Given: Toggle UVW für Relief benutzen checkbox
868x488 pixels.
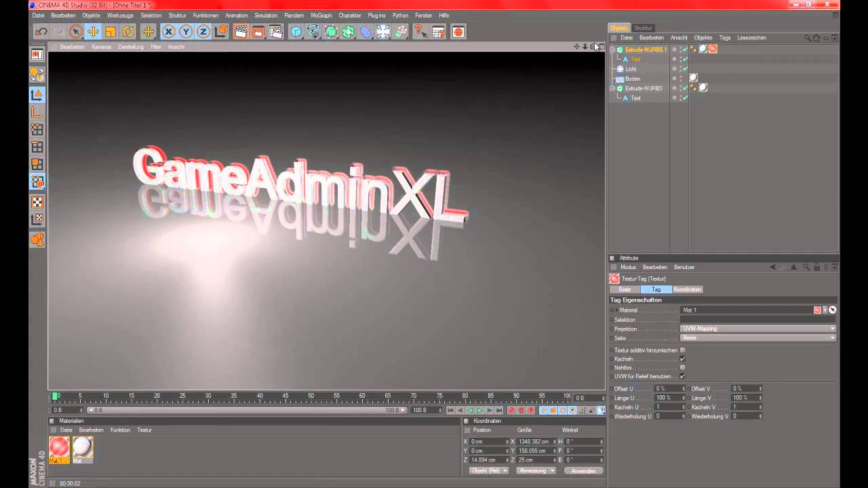Looking at the screenshot, I should tap(682, 376).
